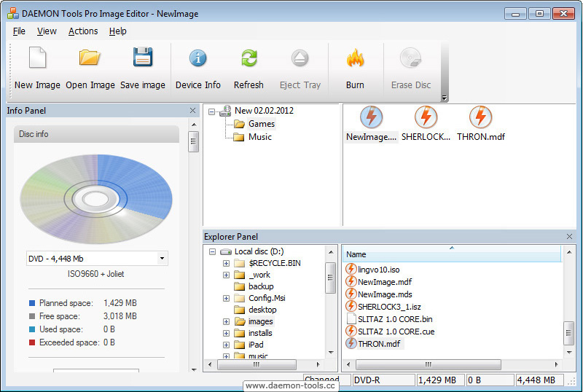Viewport: 583px width, 392px height.
Task: Click the Eject Tray icon
Action: coord(300,58)
